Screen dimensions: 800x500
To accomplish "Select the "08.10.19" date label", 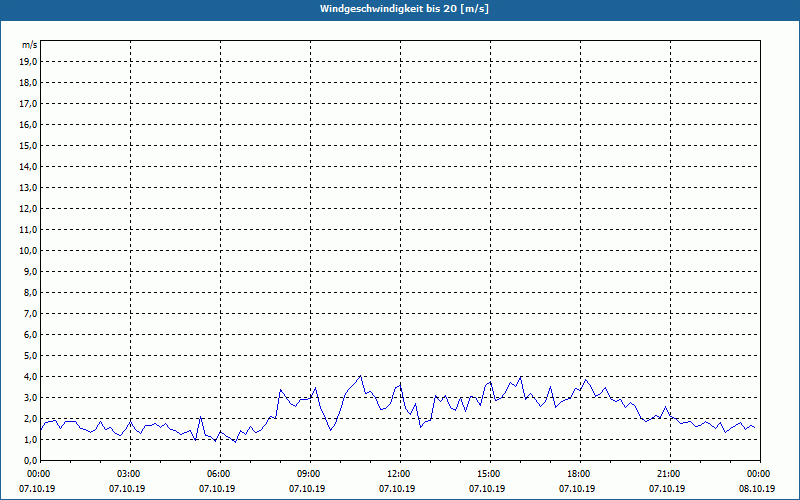I will click(x=757, y=489).
